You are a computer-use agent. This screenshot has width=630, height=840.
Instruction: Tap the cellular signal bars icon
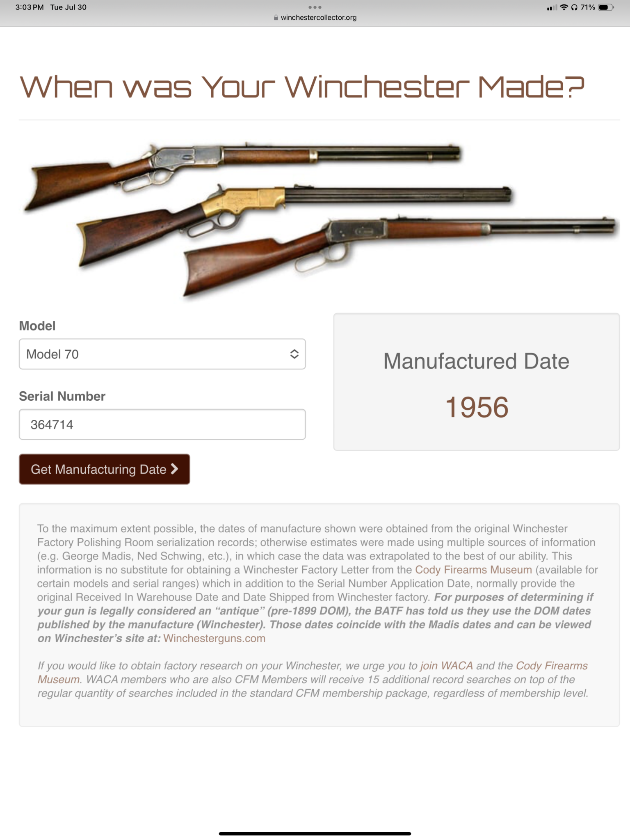pos(552,7)
